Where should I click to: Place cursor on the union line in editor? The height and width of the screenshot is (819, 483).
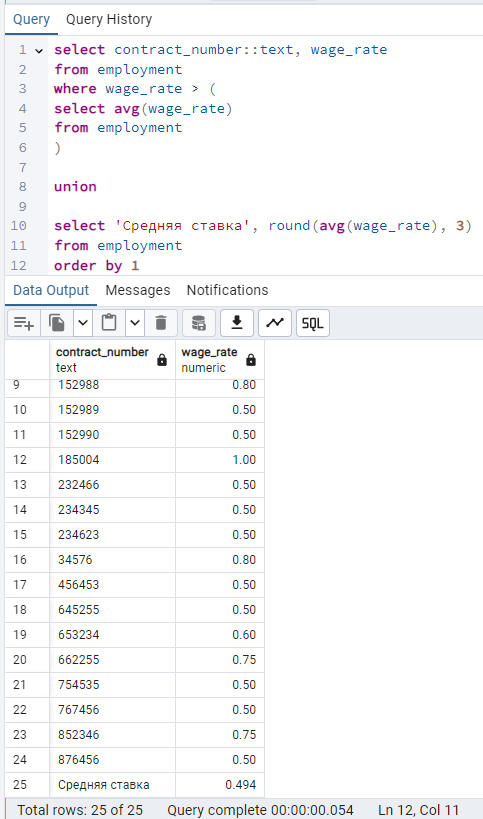(x=75, y=187)
